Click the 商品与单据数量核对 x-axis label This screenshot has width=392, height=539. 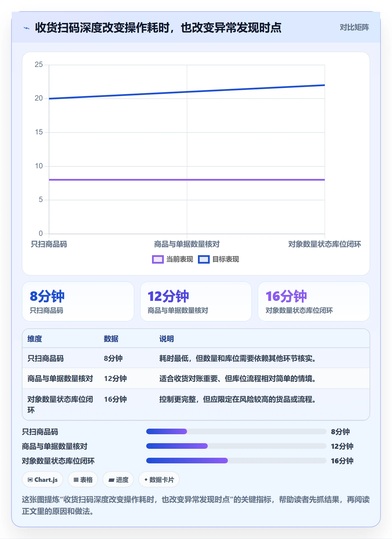click(187, 244)
